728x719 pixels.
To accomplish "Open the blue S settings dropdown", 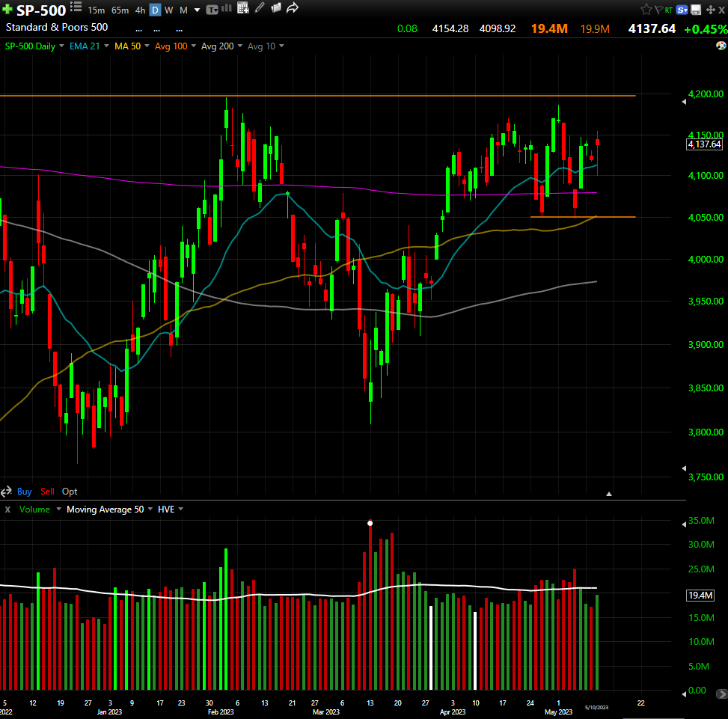I will point(682,10).
